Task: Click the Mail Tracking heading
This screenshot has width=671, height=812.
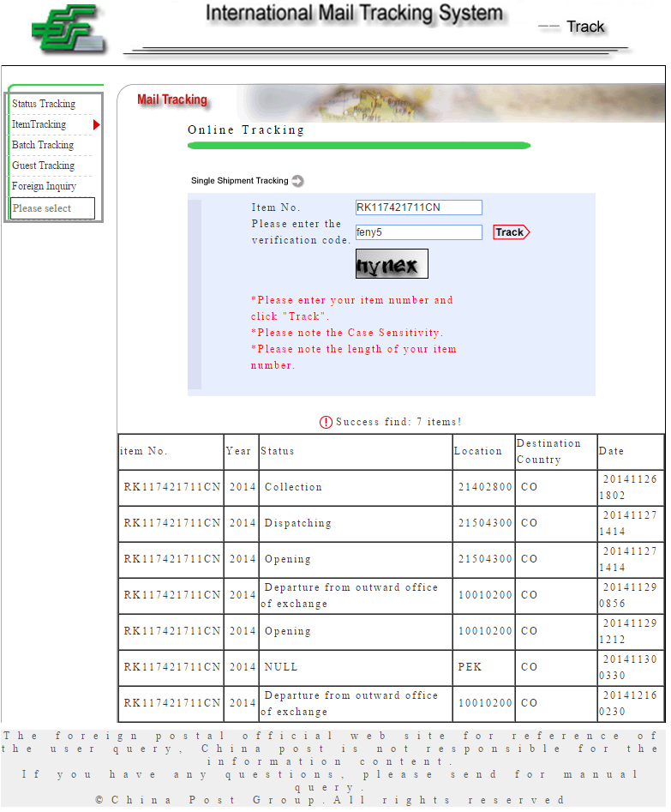Action: 172,100
